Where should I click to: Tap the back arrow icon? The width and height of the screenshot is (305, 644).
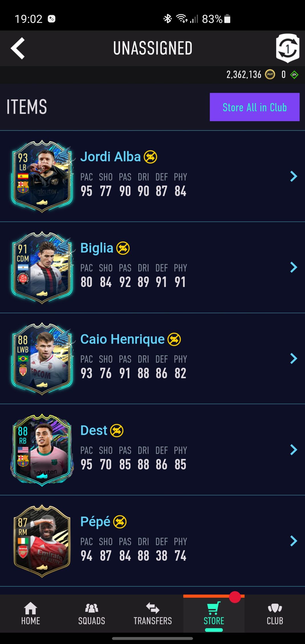pos(18,48)
